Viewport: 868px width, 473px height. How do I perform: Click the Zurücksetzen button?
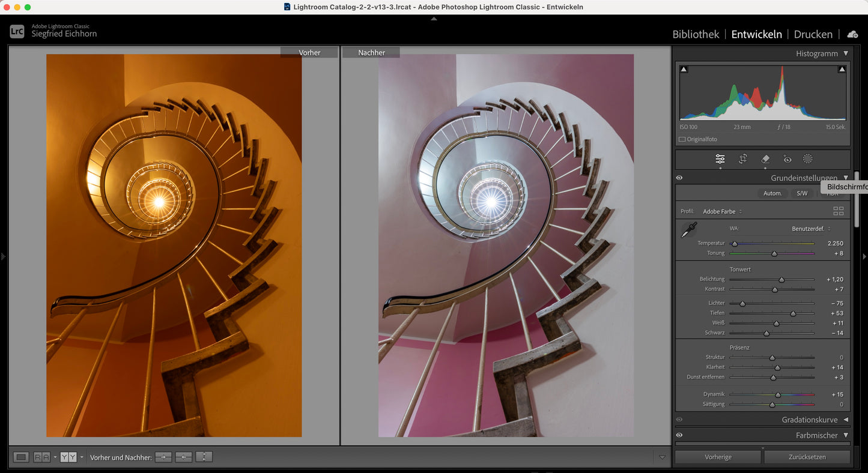[807, 457]
